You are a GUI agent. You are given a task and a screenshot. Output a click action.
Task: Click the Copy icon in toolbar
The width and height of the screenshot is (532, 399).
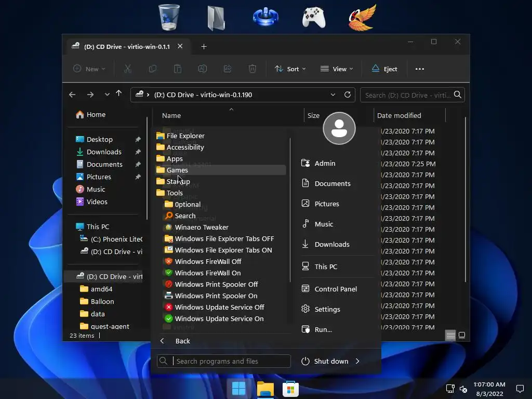pyautogui.click(x=153, y=69)
